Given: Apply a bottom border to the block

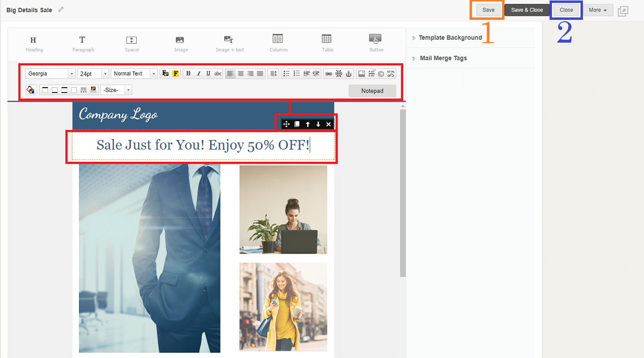Looking at the screenshot, I should pyautogui.click(x=54, y=90).
